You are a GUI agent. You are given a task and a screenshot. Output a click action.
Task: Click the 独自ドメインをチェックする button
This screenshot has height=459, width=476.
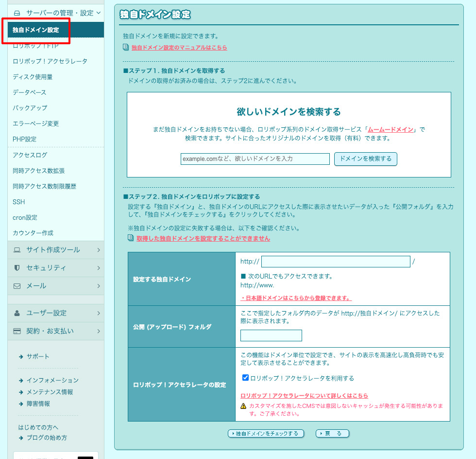pos(266,433)
